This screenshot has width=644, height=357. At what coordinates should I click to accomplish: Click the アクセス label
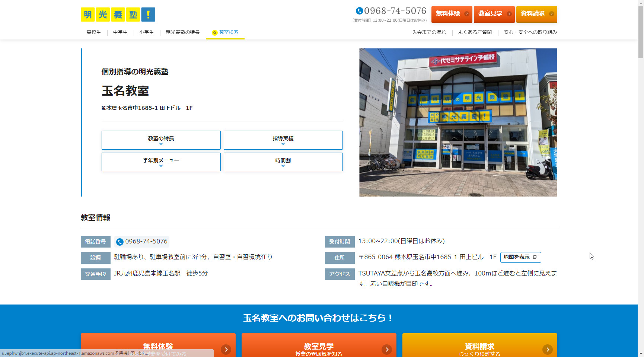340,274
